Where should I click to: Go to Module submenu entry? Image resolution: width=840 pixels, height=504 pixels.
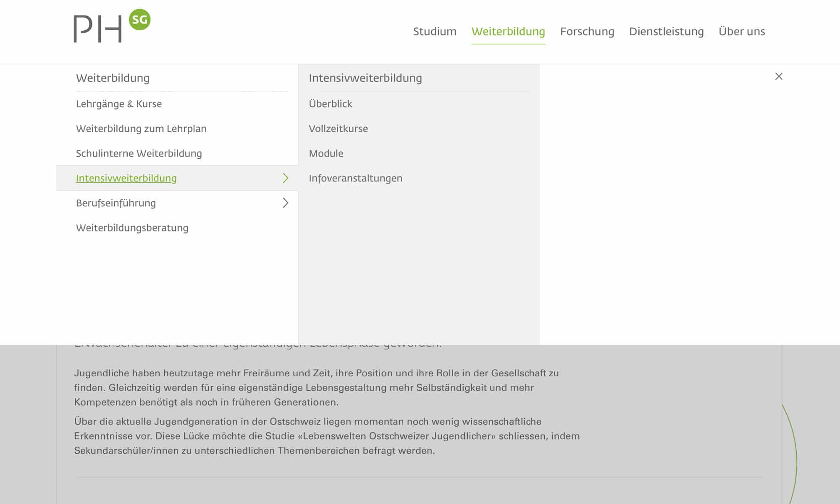pyautogui.click(x=326, y=153)
